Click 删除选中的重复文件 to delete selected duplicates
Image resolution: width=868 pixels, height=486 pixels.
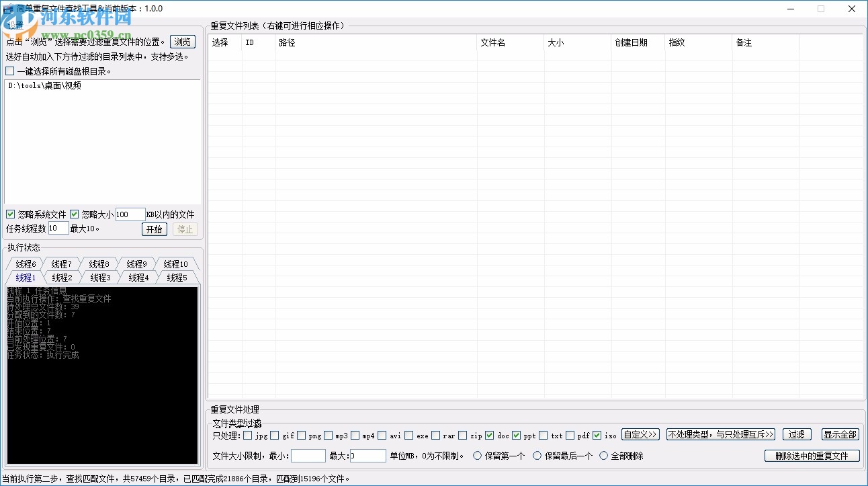point(812,456)
